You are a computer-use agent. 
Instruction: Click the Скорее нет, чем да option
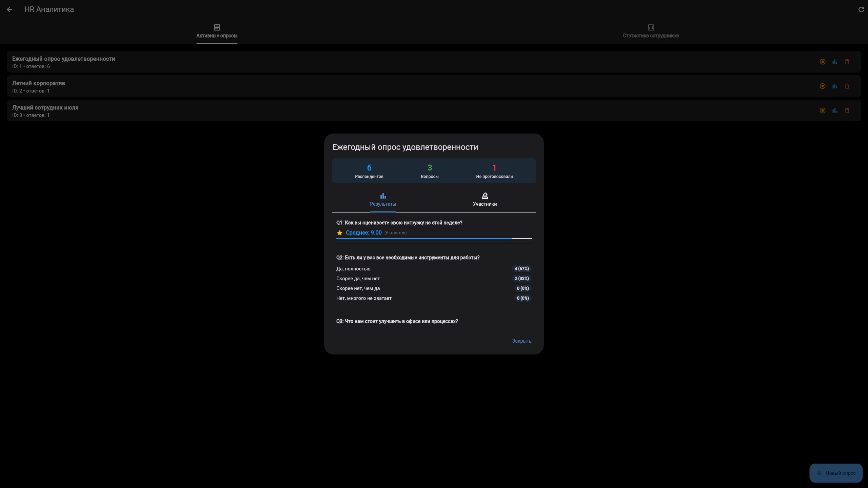[358, 288]
